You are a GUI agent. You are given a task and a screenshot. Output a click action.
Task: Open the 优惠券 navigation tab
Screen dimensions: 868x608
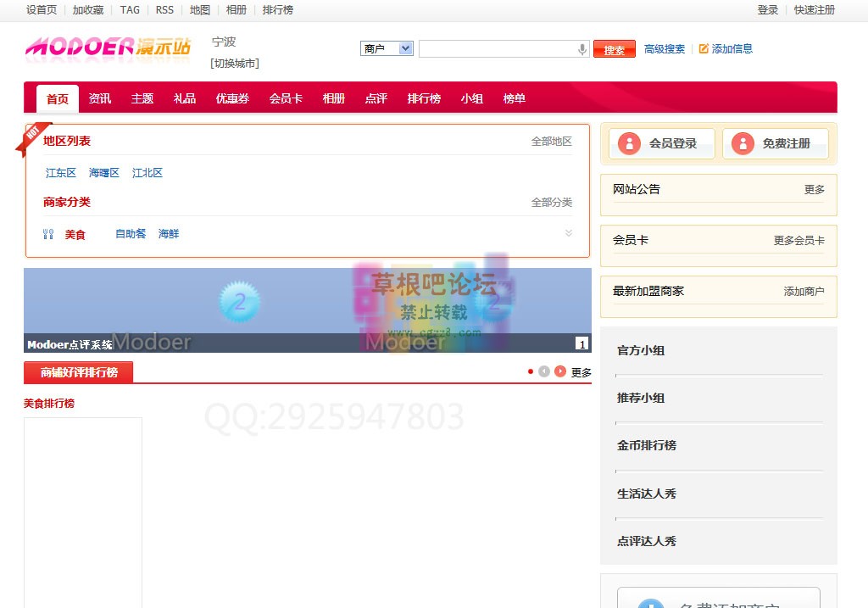pos(232,98)
